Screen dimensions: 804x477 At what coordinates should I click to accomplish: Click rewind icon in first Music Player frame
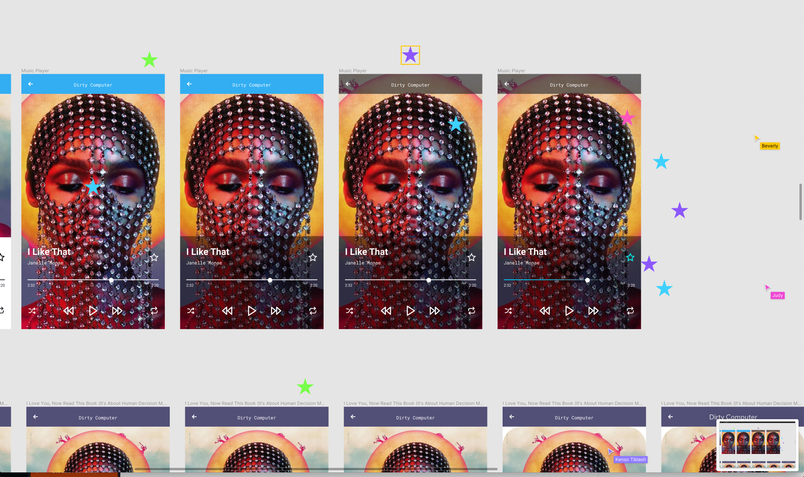[69, 311]
